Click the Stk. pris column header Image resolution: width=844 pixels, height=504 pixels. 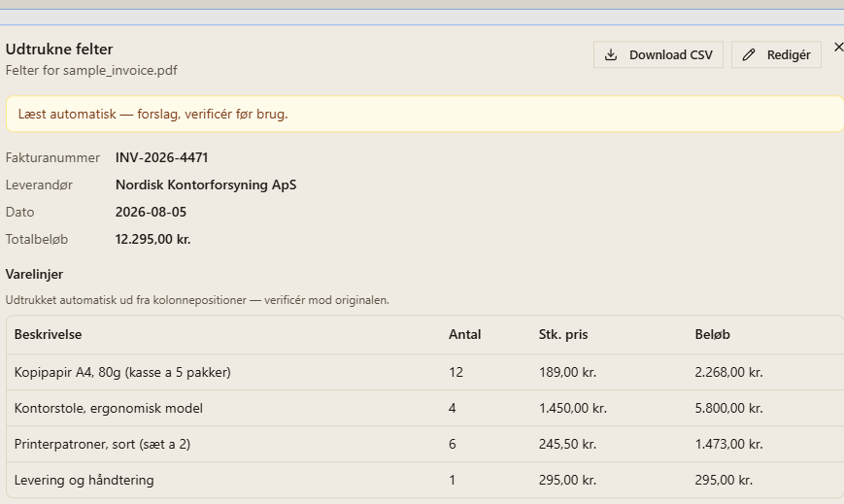pos(563,334)
